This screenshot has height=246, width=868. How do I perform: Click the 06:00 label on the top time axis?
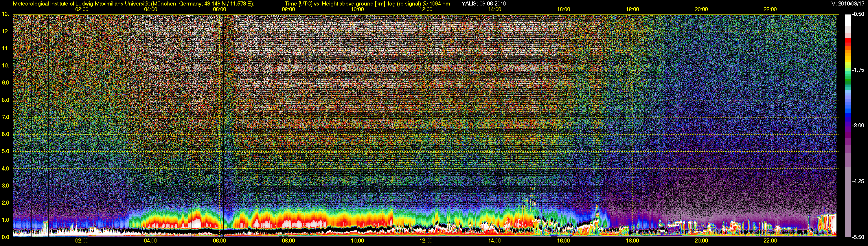pos(219,10)
